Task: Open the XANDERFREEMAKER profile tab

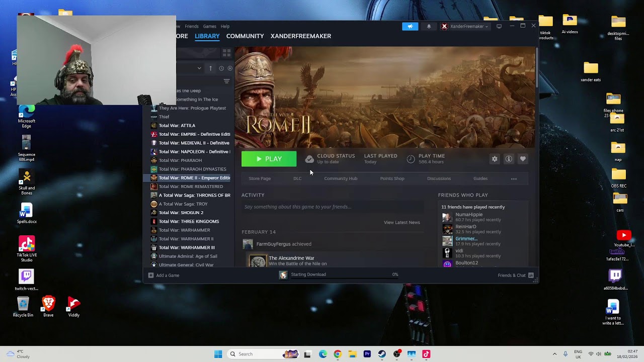Action: (x=301, y=36)
